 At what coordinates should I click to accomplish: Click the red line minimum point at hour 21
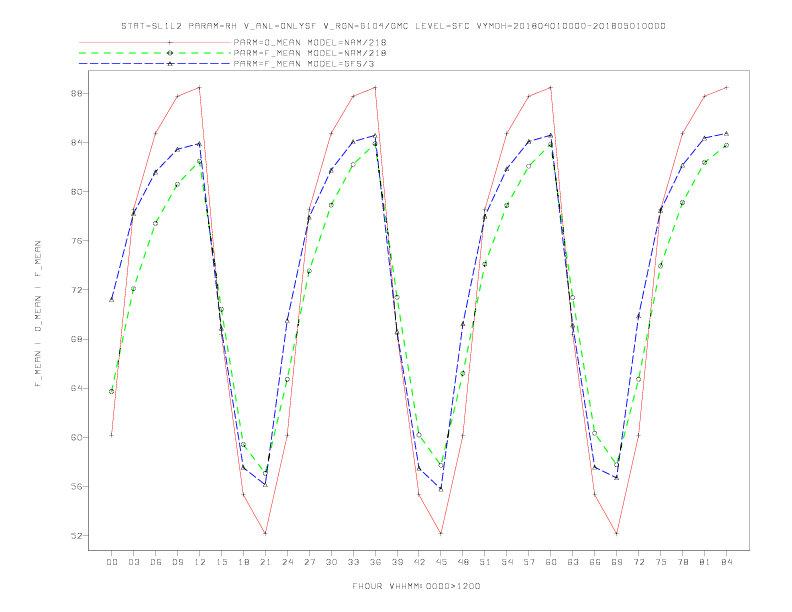[265, 533]
